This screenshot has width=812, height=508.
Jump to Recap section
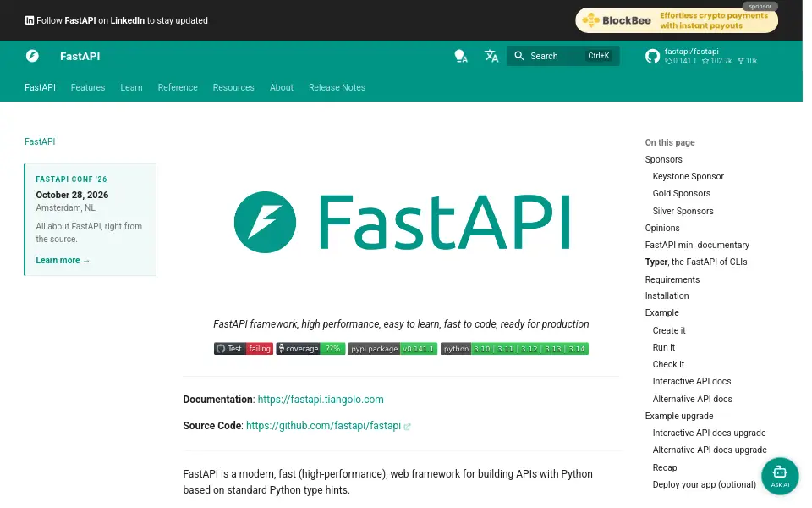click(x=665, y=468)
